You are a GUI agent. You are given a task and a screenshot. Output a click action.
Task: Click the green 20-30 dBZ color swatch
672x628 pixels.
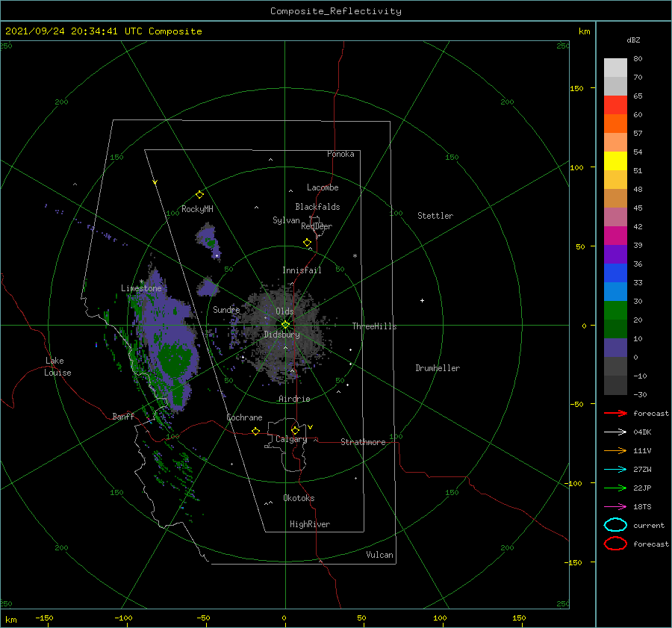615,311
